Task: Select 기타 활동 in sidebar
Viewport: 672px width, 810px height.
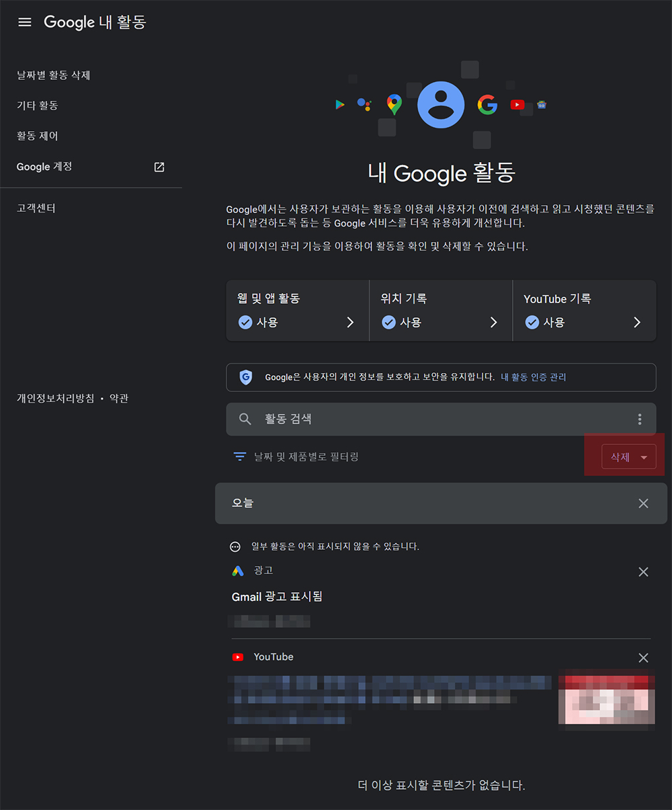Action: tap(38, 106)
